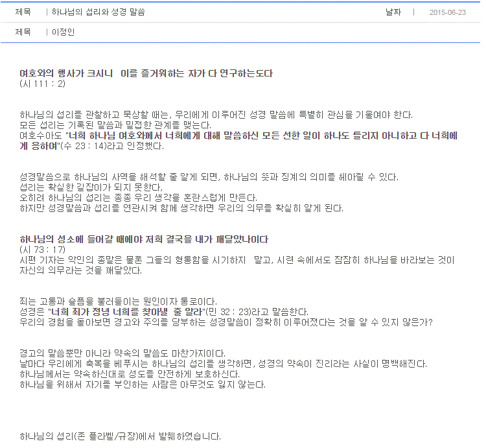Click the 제목 label beside 이정인
486x448 pixels.
click(23, 32)
